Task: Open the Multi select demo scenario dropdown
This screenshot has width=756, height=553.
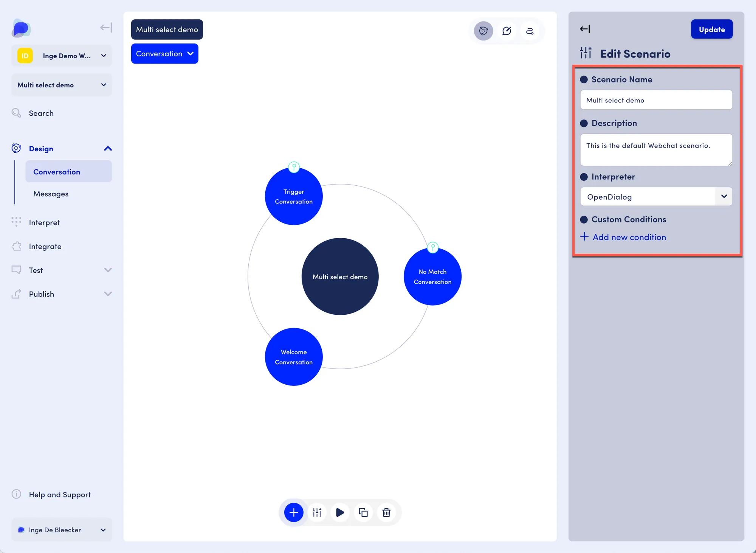Action: click(x=62, y=85)
